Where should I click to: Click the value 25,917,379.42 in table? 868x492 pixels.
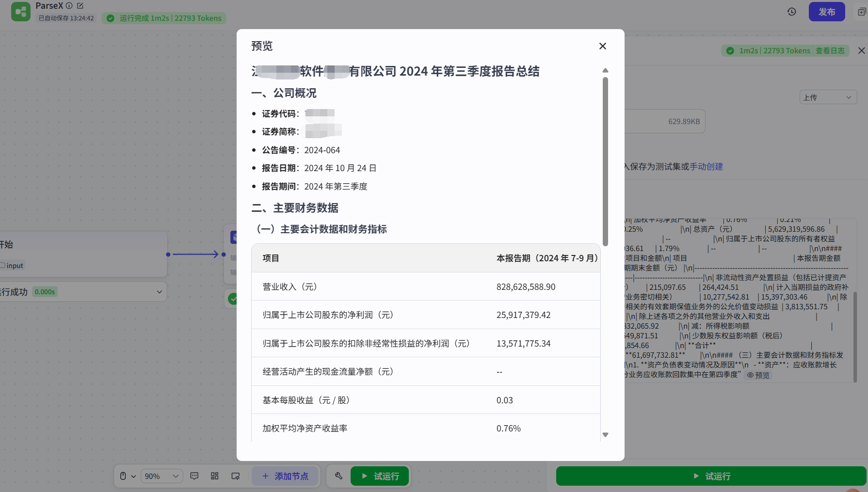(x=524, y=315)
